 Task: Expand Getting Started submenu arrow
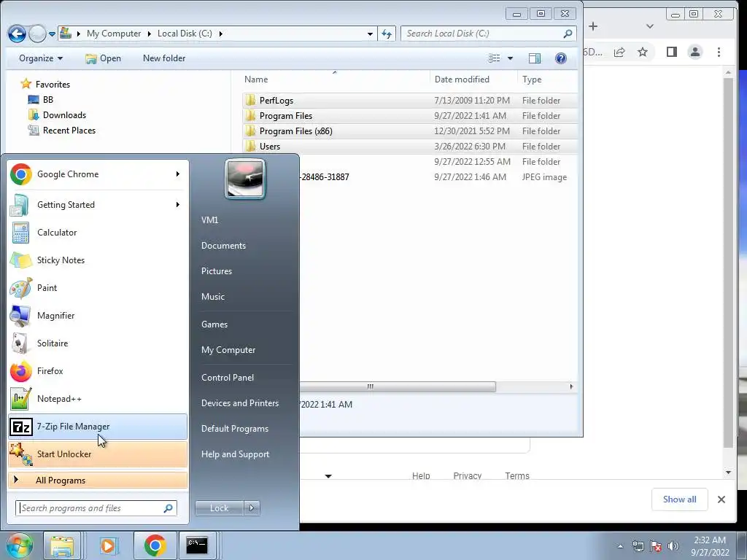[178, 205]
